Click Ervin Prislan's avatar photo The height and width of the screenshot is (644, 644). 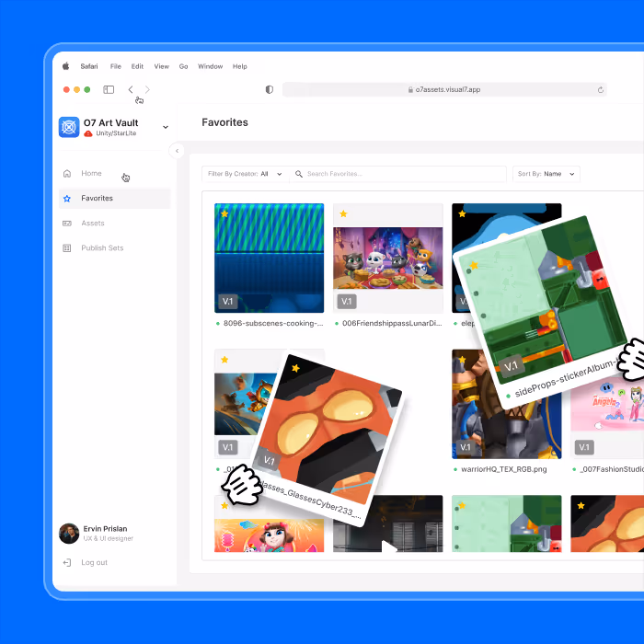69,533
